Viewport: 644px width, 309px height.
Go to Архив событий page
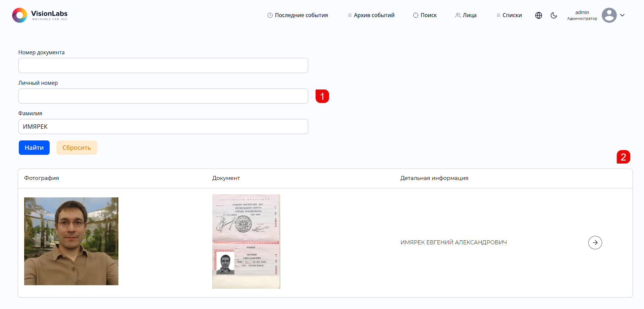click(x=371, y=15)
